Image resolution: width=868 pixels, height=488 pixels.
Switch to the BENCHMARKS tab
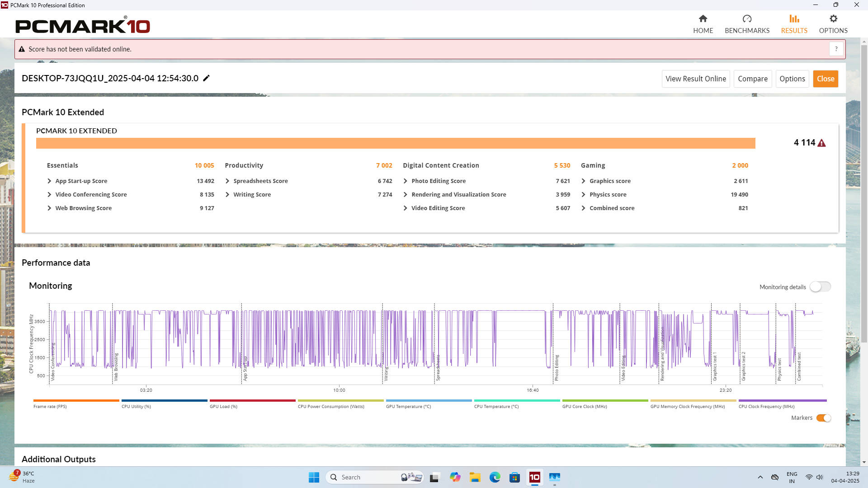[747, 24]
